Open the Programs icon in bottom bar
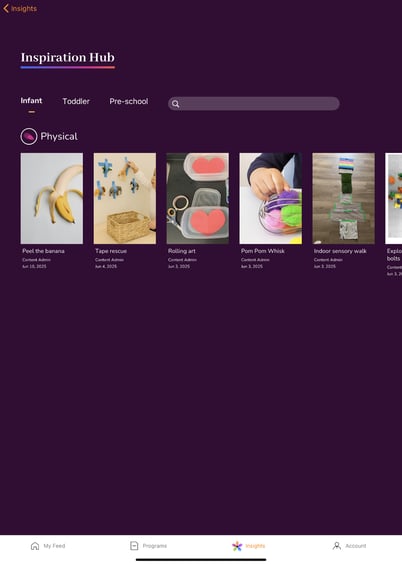 pos(134,546)
